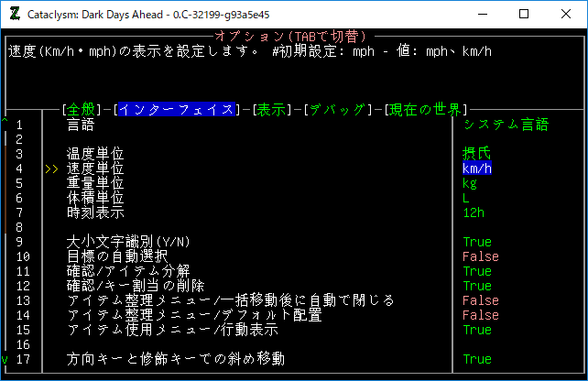
Task: Open the 現在の世界 tab
Action: (426, 110)
